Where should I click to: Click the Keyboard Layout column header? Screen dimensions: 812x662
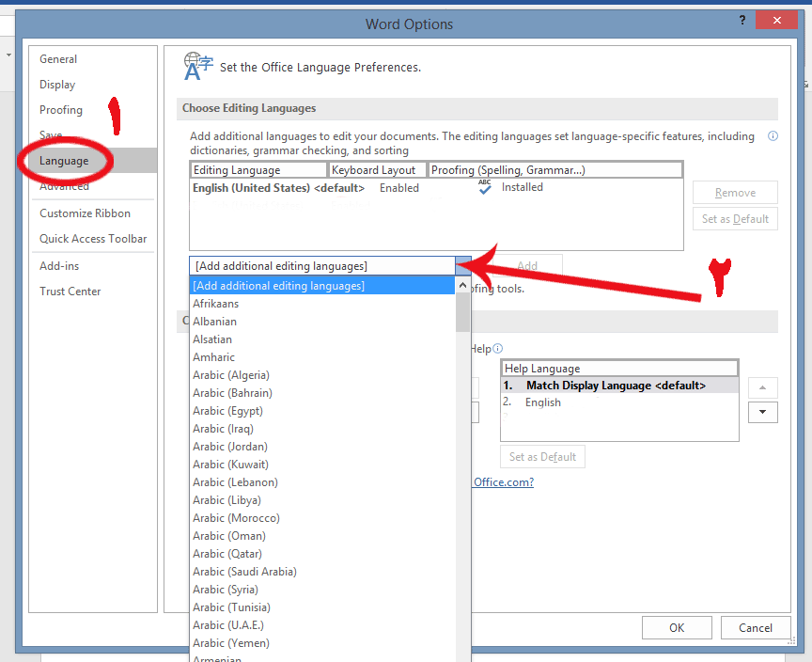378,170
